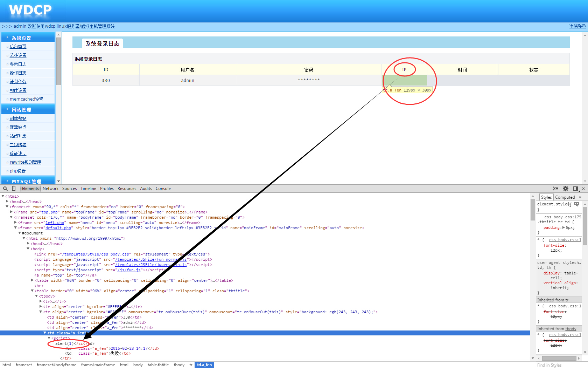Screen dimensions: 588x368
Task: Open css_body.css:175 stylesheet link
Action: (562, 217)
